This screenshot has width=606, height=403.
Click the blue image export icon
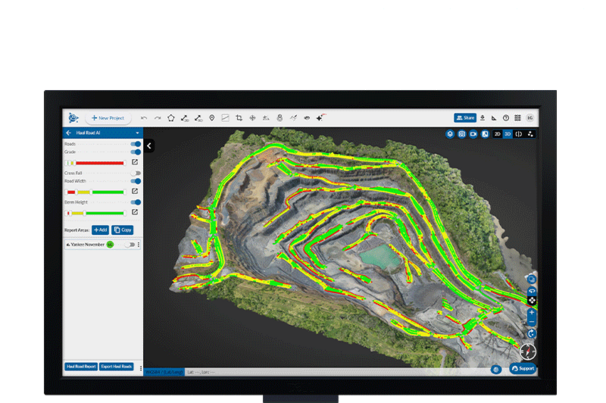click(485, 134)
